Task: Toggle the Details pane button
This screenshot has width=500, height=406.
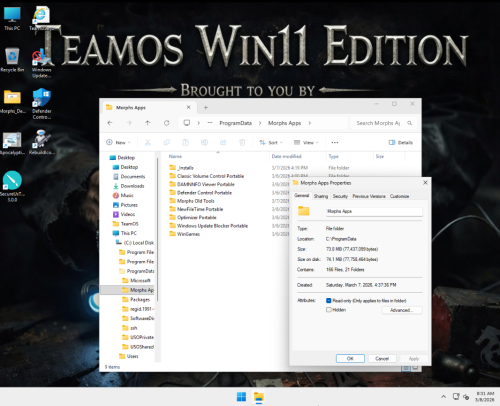Action: [401, 143]
